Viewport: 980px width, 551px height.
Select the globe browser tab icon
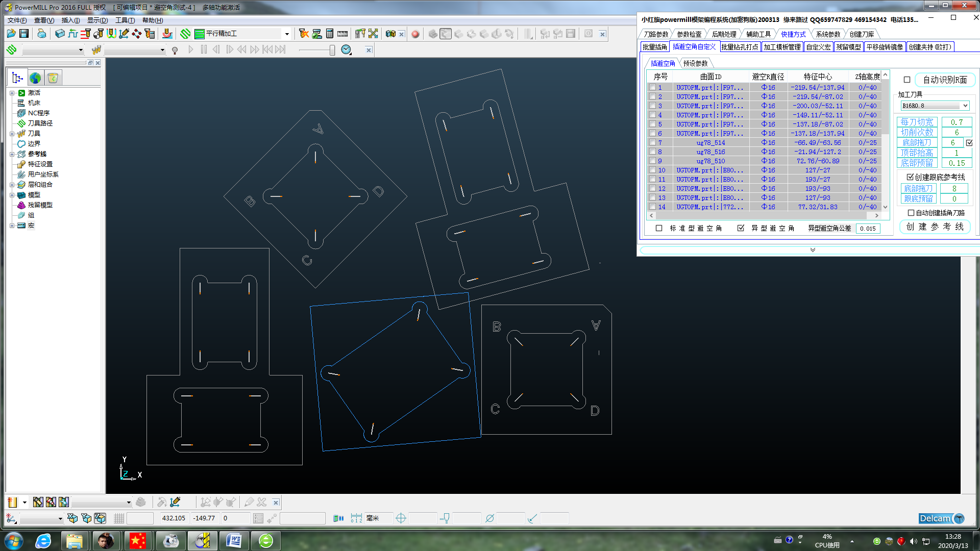pyautogui.click(x=35, y=78)
